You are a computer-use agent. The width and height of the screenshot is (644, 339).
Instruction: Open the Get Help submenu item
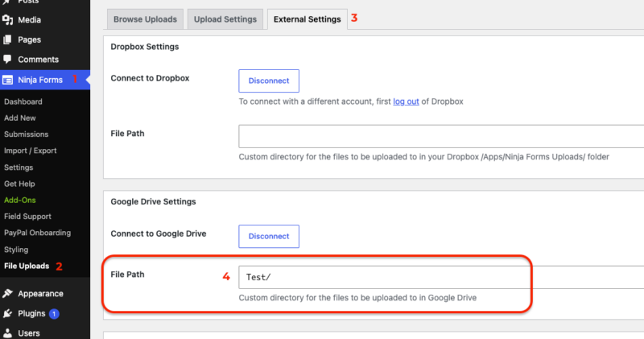pyautogui.click(x=19, y=184)
